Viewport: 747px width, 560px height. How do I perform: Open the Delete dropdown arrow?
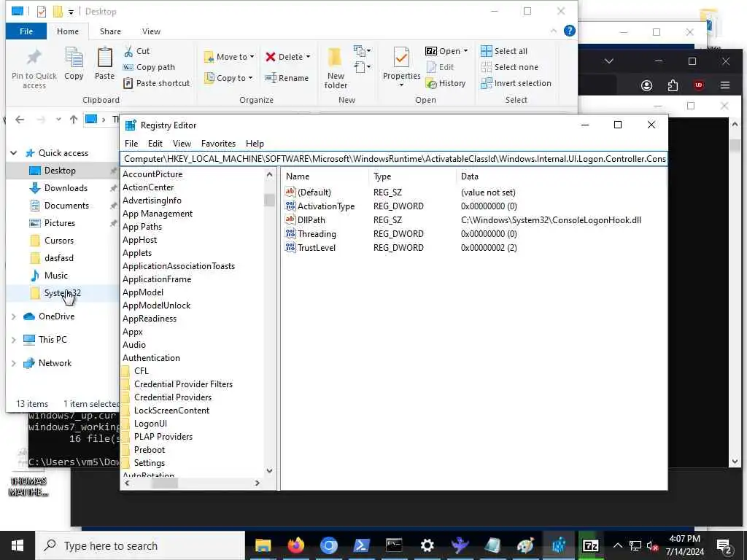click(309, 57)
